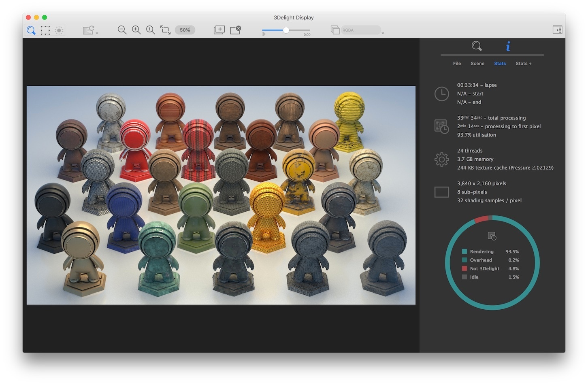Click the zoom in magnifier icon
This screenshot has width=588, height=385.
click(x=136, y=30)
